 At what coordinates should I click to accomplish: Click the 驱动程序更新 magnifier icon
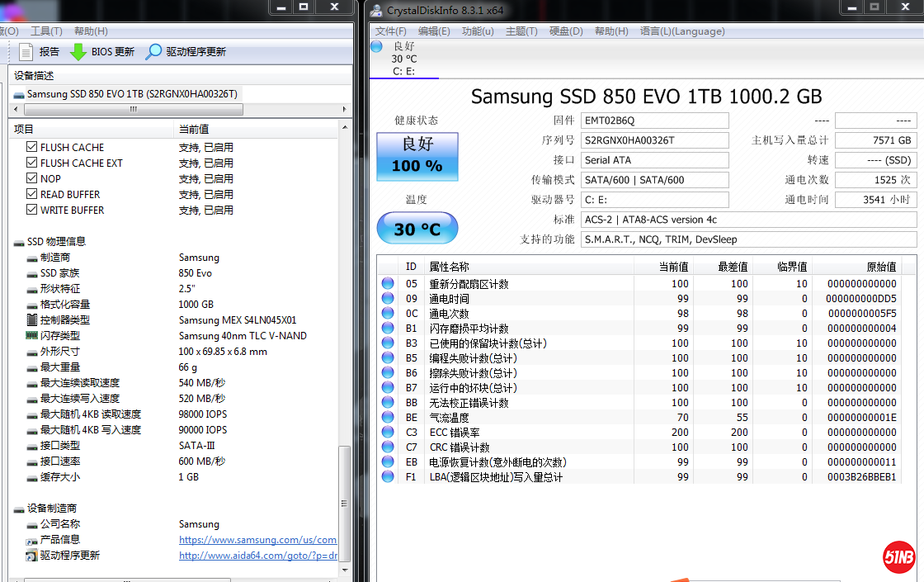(153, 52)
